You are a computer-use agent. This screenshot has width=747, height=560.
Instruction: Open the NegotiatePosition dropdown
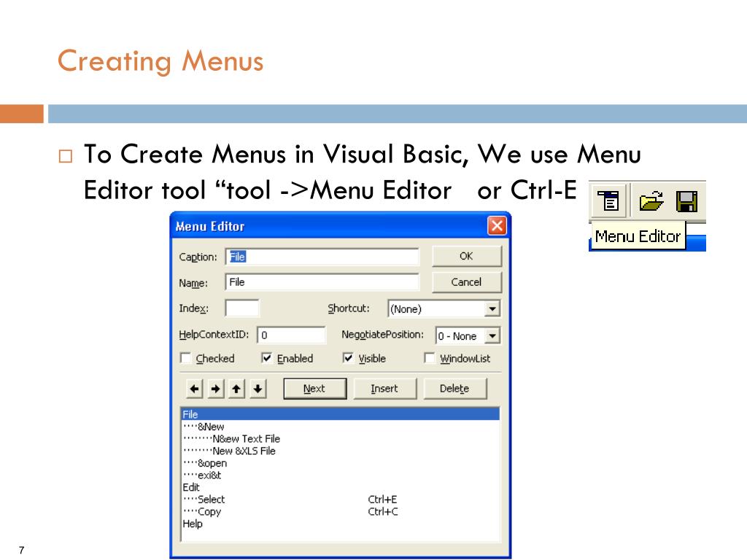(x=492, y=335)
